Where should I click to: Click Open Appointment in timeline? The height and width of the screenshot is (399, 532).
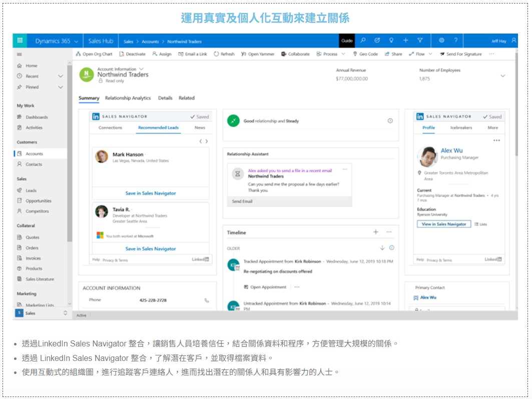click(x=265, y=287)
